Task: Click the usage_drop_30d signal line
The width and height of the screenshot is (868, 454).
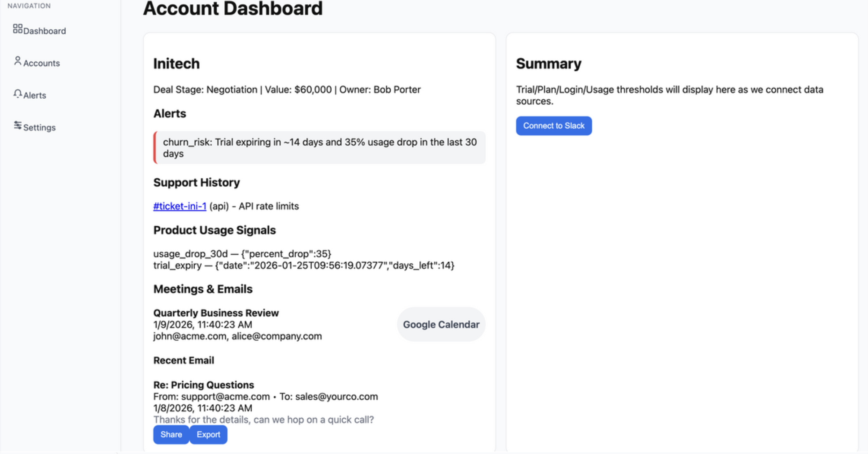Action: [x=242, y=254]
